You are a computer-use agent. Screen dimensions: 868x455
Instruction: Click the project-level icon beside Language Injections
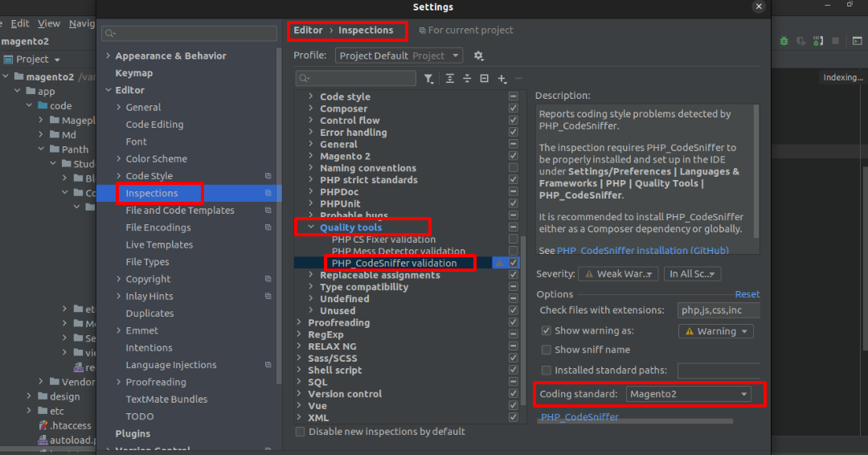tap(268, 365)
